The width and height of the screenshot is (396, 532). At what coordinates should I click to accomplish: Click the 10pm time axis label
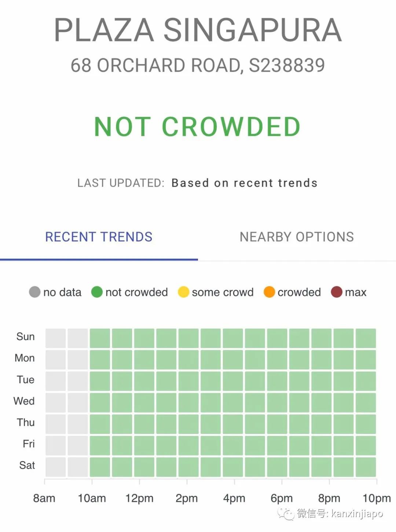pos(377,498)
